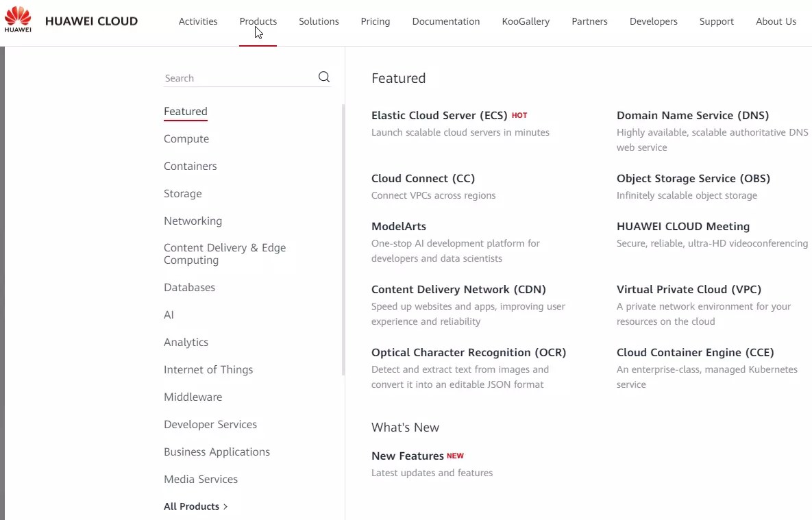Open the Documentation page
812x520 pixels.
pyautogui.click(x=445, y=21)
